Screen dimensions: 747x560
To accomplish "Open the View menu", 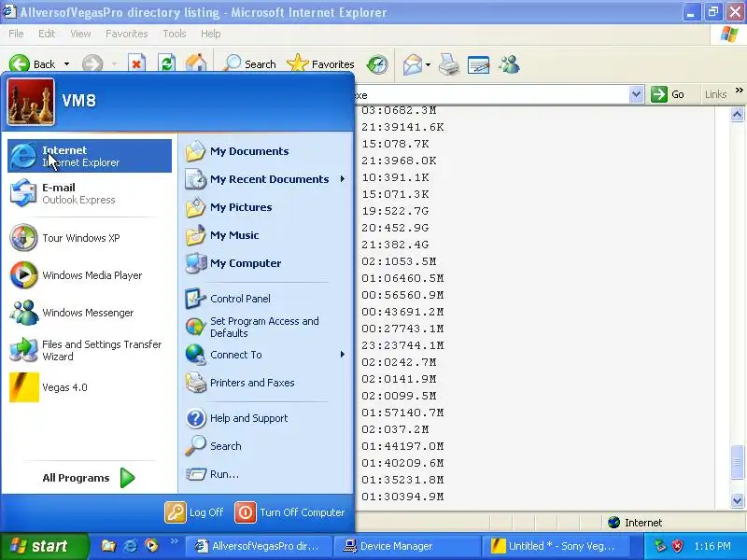I will click(80, 34).
